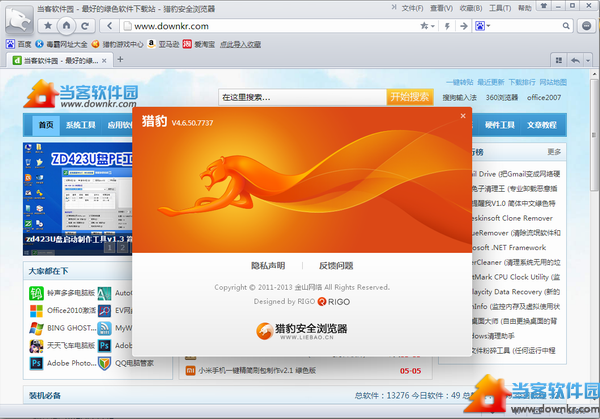Close the 当客软件园 tab
600x419 pixels.
(x=104, y=60)
